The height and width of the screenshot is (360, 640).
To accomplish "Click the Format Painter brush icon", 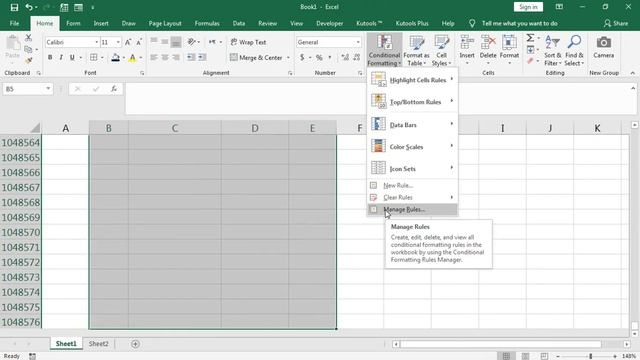I will (x=28, y=60).
